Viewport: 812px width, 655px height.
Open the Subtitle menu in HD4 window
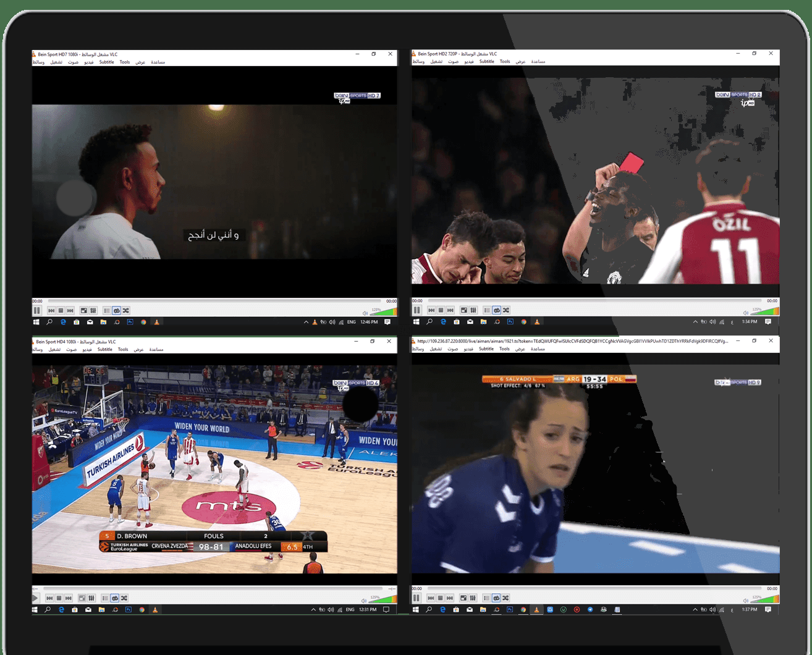(x=105, y=349)
